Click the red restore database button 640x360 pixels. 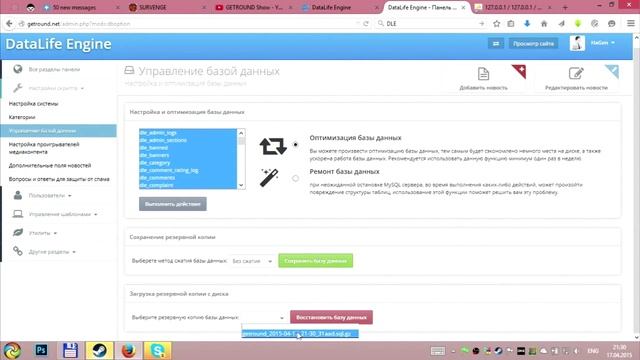tap(331, 317)
